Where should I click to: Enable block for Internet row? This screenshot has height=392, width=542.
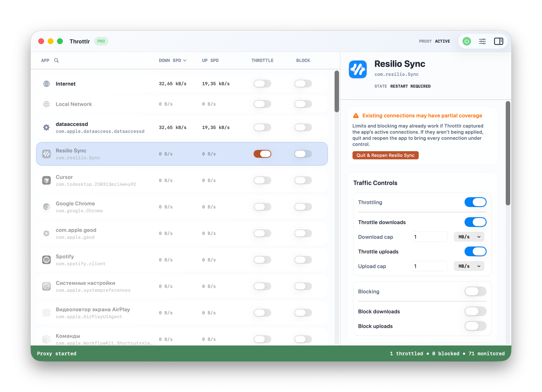[x=303, y=84]
